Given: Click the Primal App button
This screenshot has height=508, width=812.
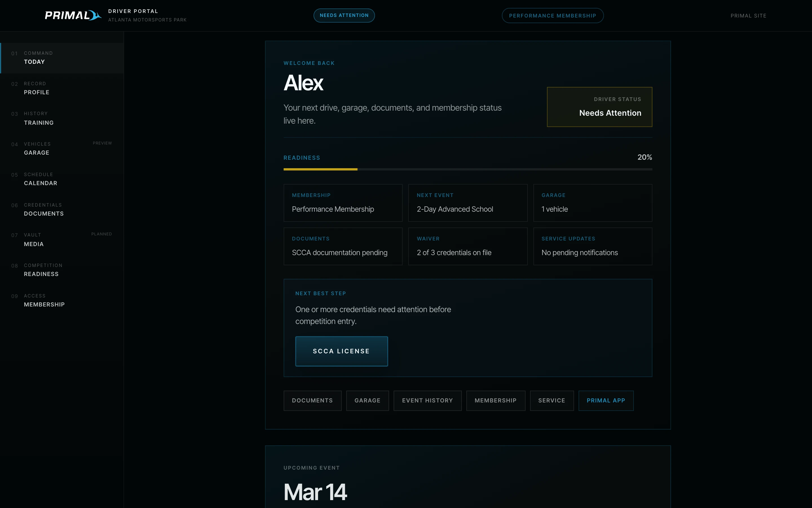Looking at the screenshot, I should (606, 400).
